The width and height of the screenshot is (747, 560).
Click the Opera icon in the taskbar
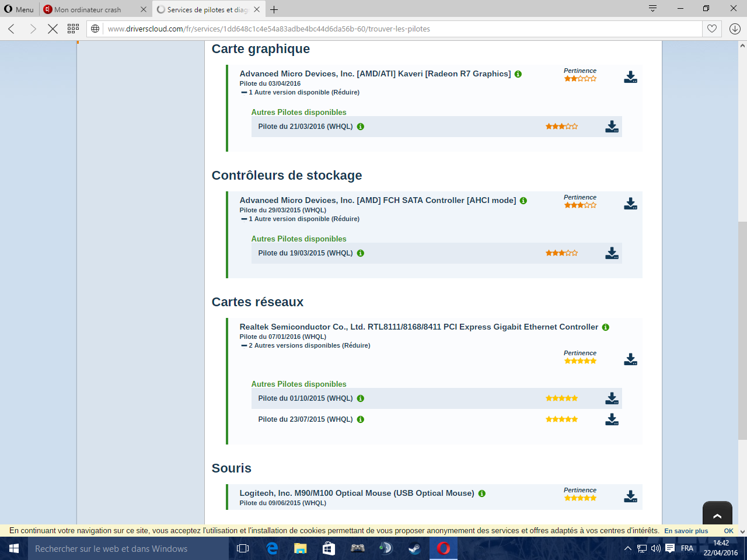[444, 548]
